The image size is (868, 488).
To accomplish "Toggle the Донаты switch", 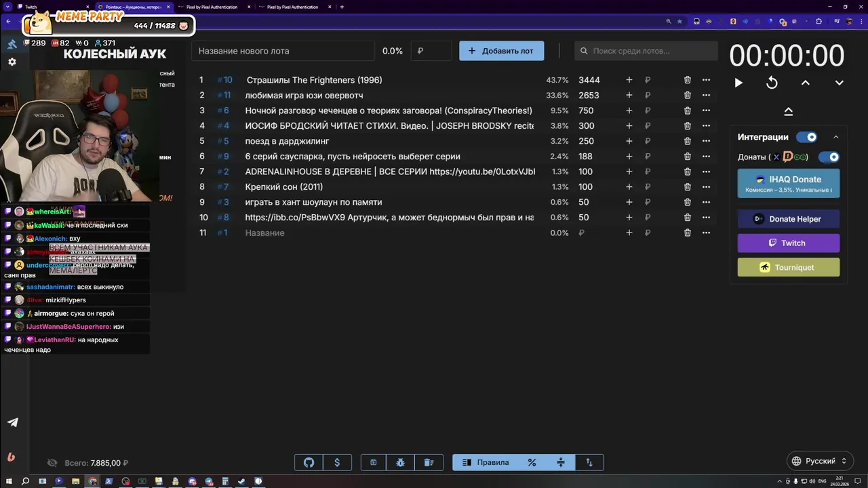I will 829,157.
